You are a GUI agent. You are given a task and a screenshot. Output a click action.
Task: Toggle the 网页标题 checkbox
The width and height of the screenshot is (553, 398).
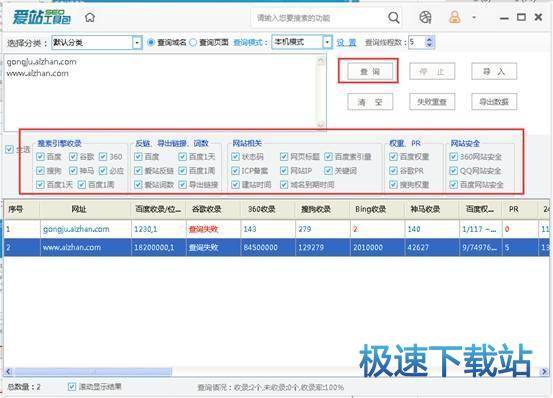tap(284, 157)
